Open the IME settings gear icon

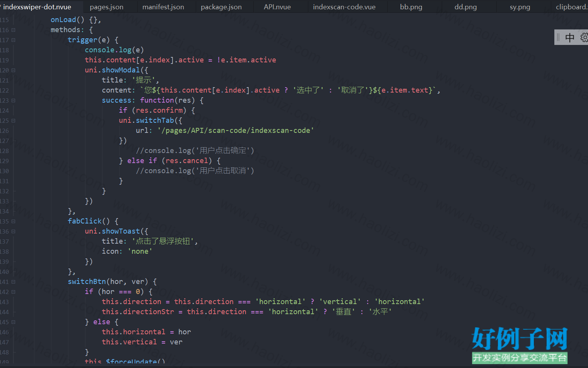pyautogui.click(x=584, y=37)
